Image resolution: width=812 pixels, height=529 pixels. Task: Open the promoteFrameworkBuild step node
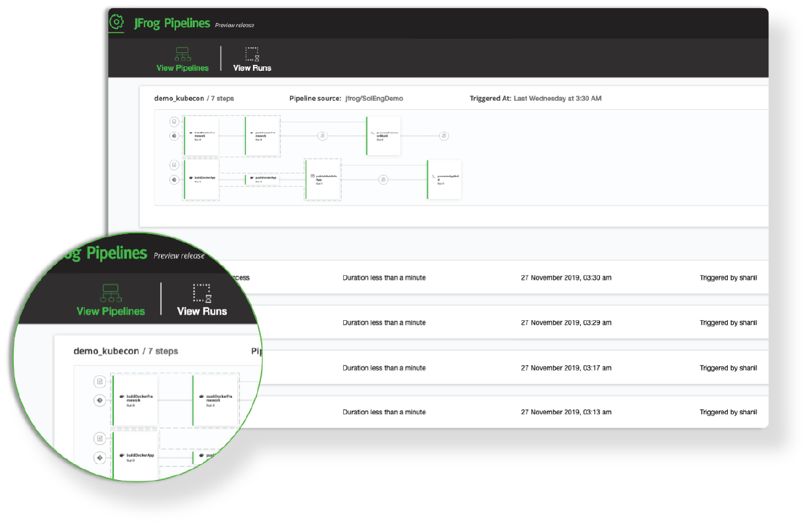pyautogui.click(x=383, y=136)
